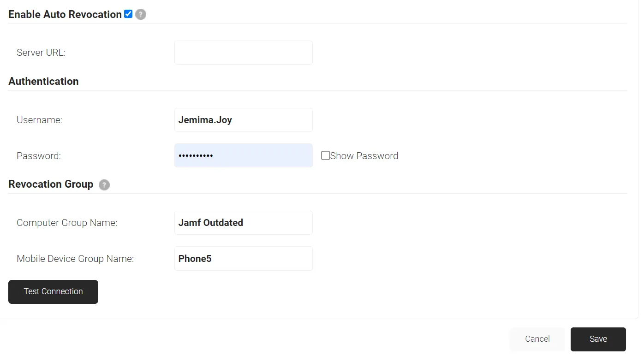Viewport: 644px width, 356px height.
Task: Click the Mobile Device Group Name field with Phone5
Action: click(244, 258)
